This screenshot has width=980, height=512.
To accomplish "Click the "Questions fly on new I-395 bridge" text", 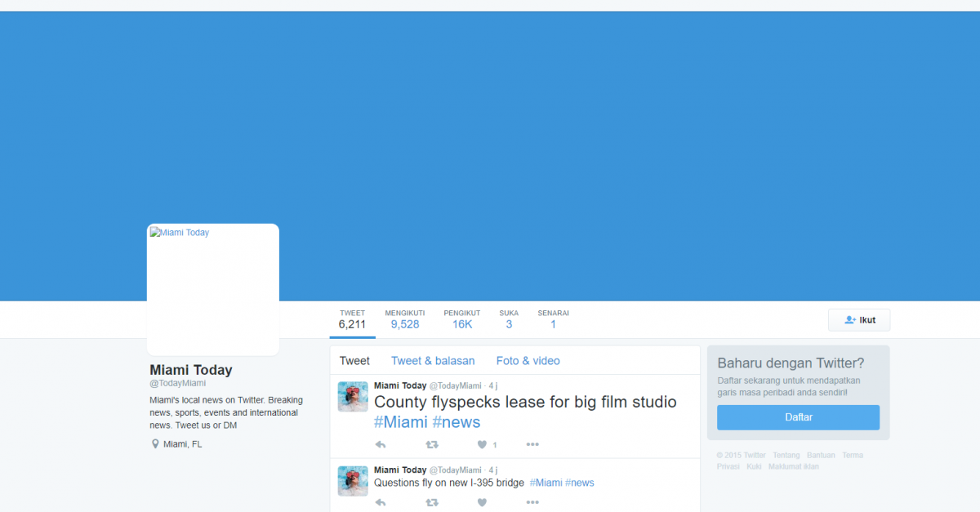I will [x=449, y=483].
